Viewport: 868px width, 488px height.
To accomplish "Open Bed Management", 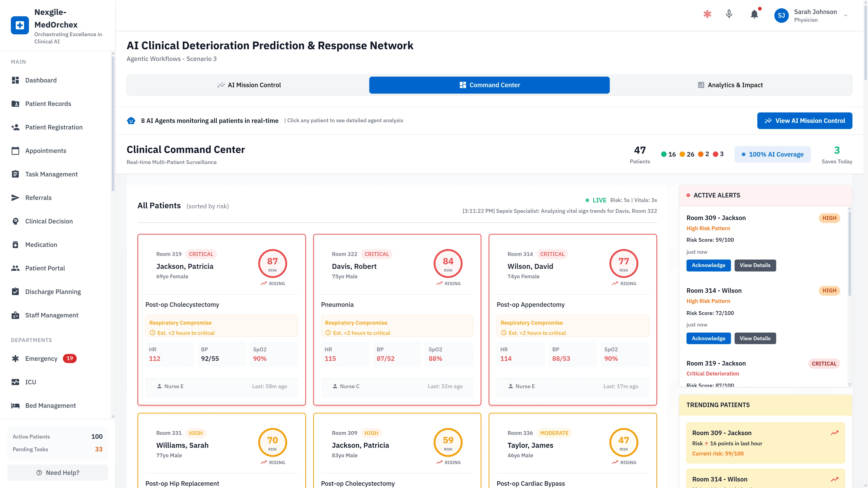I will tap(50, 406).
